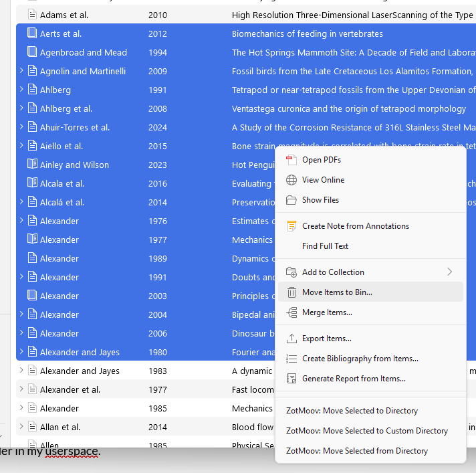Click the Generate Report from Items icon
Screen dimensions: 476x473
pos(291,379)
